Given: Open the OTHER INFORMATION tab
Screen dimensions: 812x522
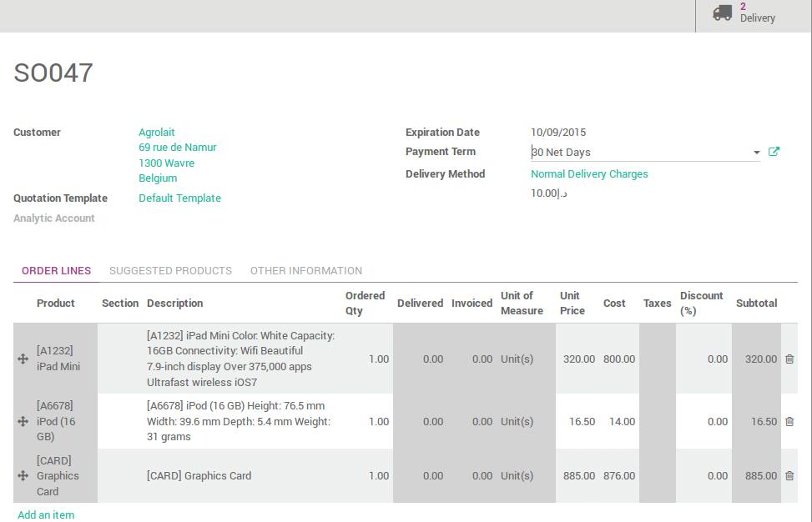Looking at the screenshot, I should click(306, 270).
